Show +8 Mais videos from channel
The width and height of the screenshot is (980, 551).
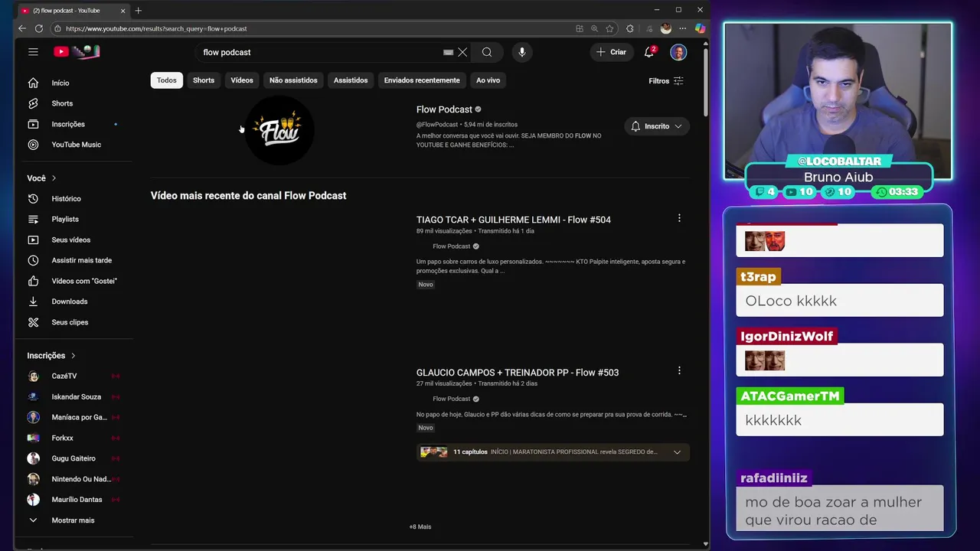coord(420,527)
